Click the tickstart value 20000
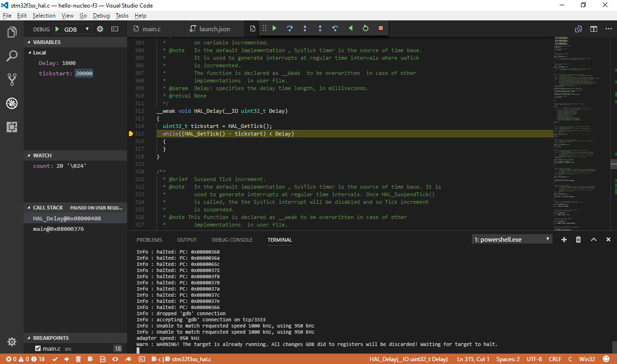 [x=84, y=73]
